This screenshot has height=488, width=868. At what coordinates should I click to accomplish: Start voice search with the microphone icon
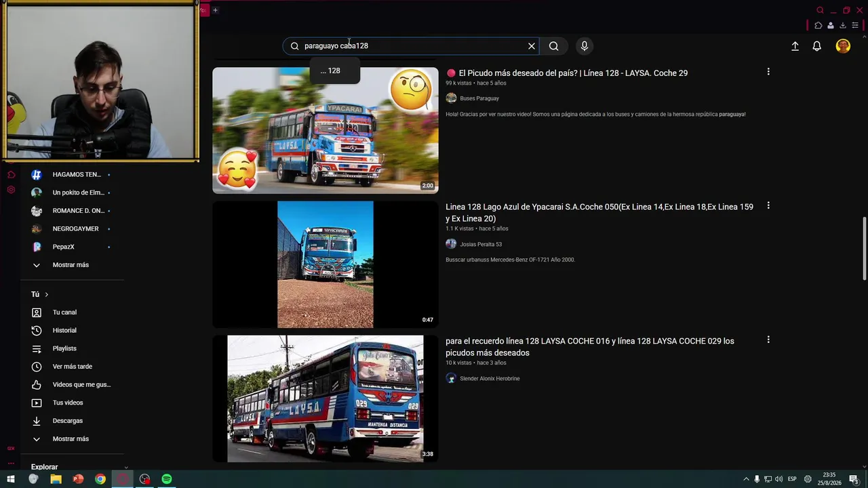(585, 46)
